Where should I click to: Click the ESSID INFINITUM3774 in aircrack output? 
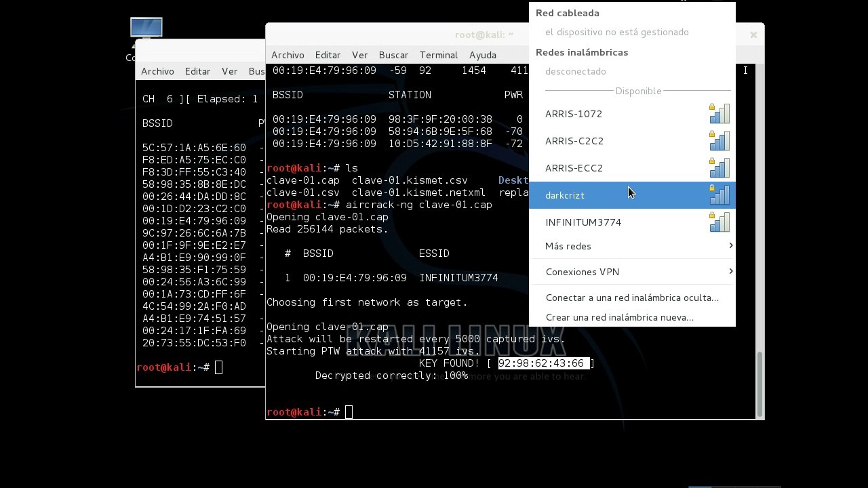(458, 278)
